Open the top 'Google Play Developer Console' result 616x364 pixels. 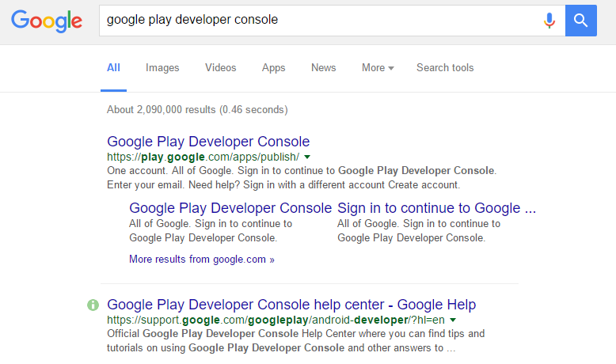coord(208,142)
